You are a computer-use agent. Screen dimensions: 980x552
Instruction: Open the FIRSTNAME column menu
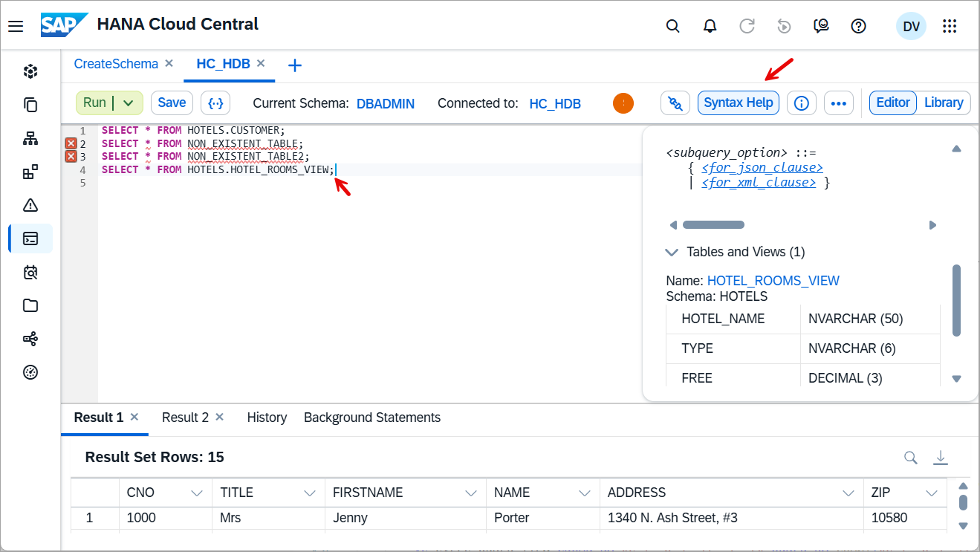pyautogui.click(x=470, y=493)
